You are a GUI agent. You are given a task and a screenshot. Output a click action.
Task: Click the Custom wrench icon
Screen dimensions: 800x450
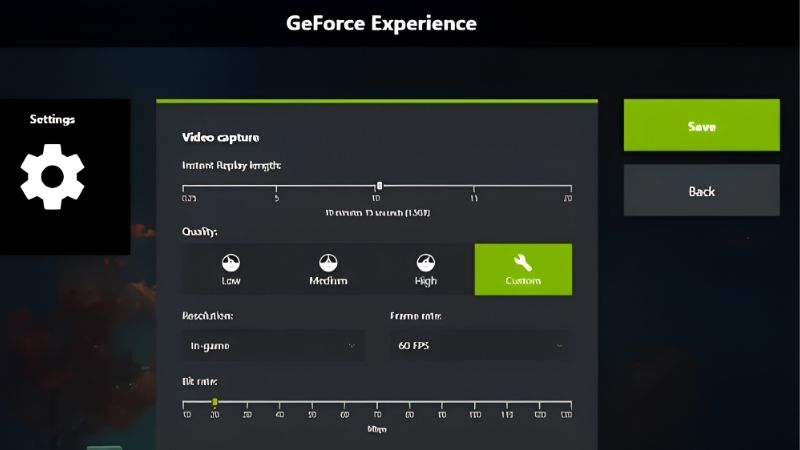523,263
